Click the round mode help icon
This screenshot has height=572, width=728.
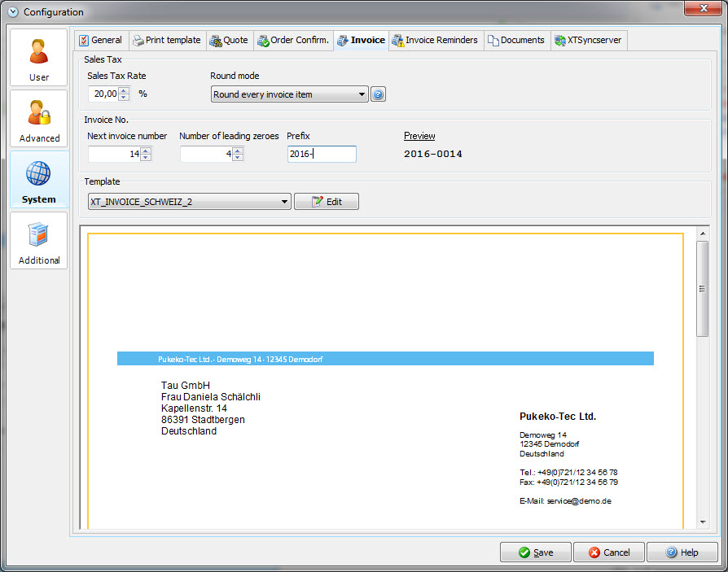(x=378, y=94)
